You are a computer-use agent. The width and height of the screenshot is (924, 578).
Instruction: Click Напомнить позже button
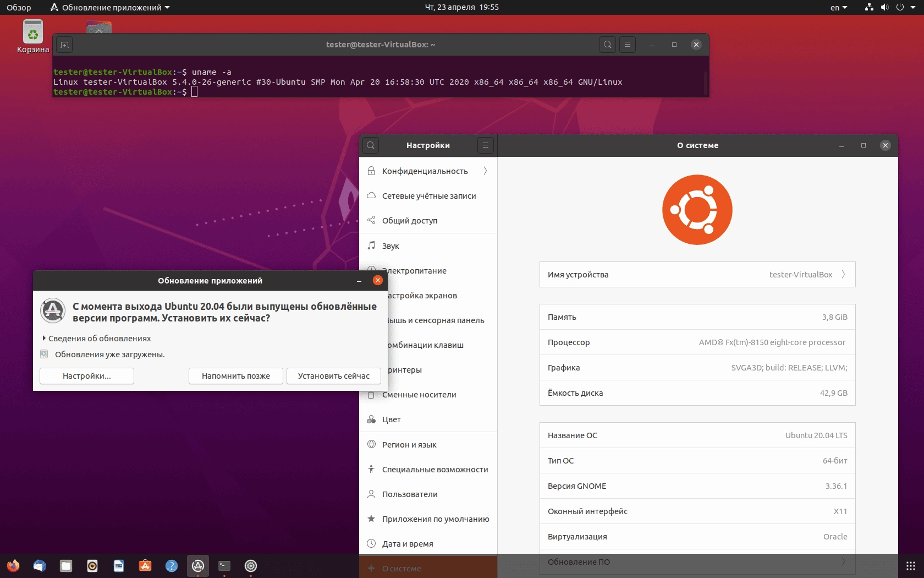coord(236,376)
